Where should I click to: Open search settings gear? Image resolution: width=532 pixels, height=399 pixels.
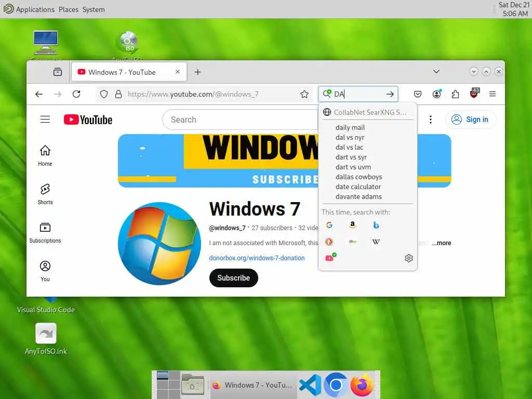(x=409, y=258)
